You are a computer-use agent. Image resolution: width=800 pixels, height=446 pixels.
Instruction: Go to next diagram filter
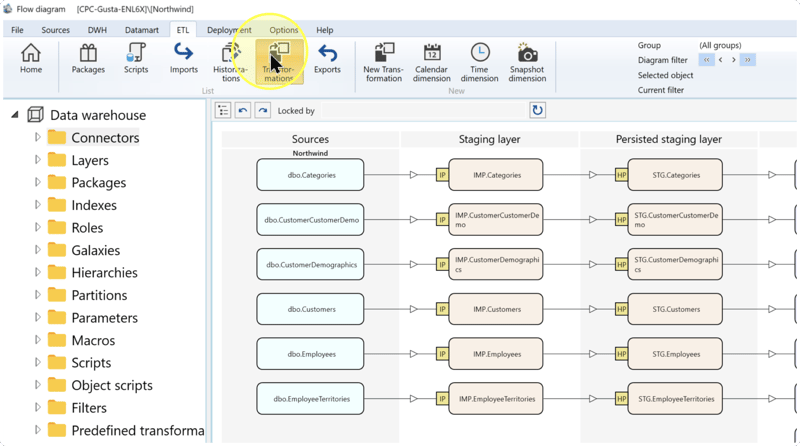pos(734,60)
